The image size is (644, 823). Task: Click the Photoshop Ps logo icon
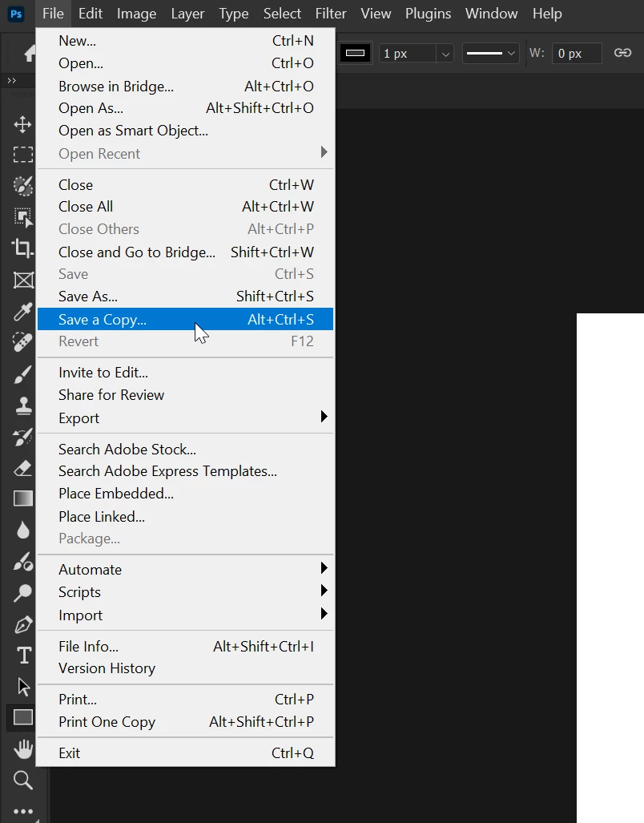click(x=17, y=14)
